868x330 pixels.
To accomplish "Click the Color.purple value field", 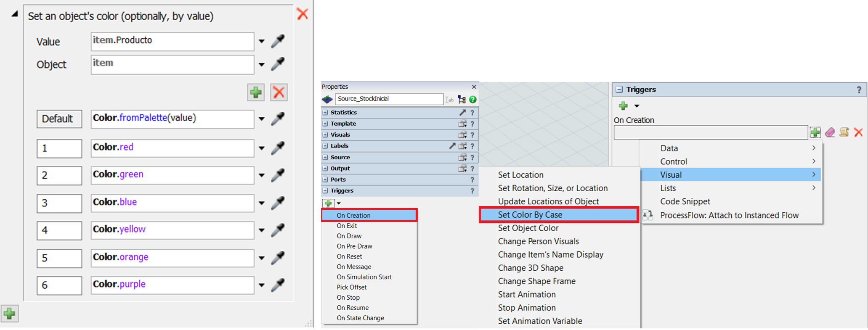I will point(172,285).
